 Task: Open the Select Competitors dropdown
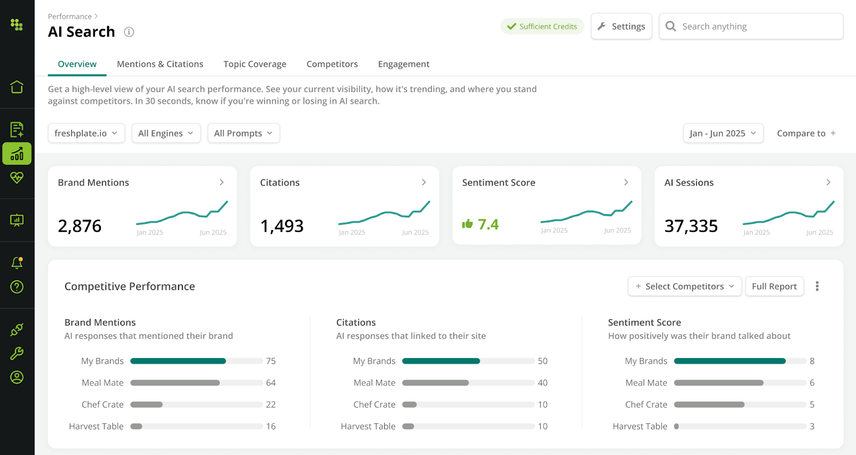click(x=685, y=286)
